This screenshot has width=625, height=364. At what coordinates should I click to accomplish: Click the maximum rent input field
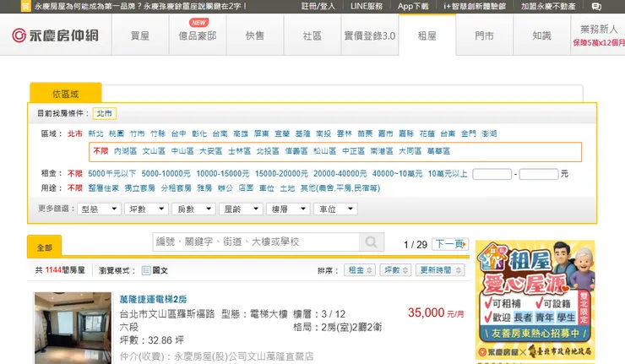point(539,174)
